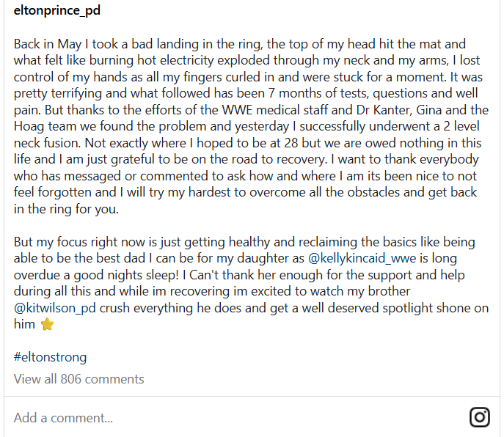504x437 pixels.
Task: Open the Instagram logo icon
Action: click(x=479, y=417)
